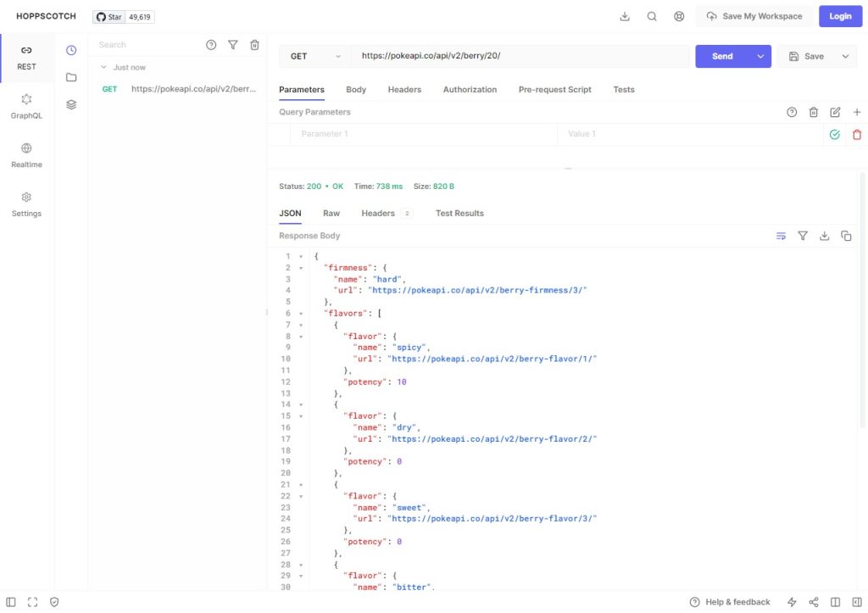868x613 pixels.
Task: Open the REST section in sidebar
Action: point(26,59)
